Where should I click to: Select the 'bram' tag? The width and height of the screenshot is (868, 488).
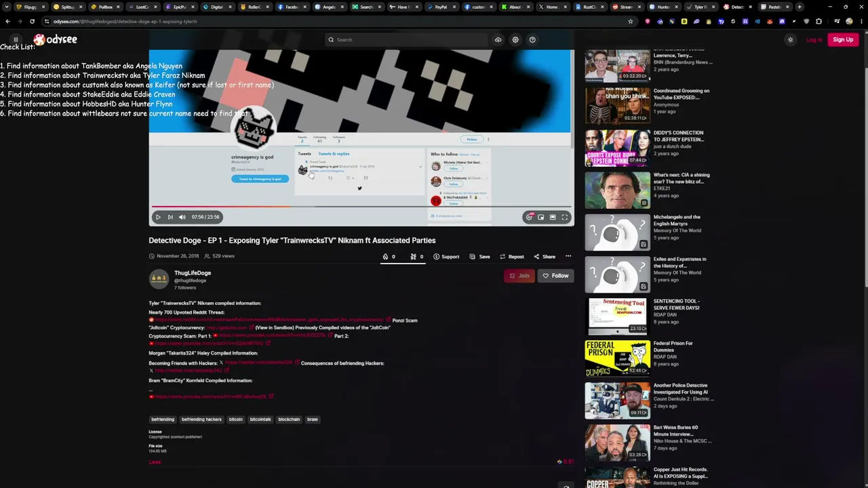point(312,420)
